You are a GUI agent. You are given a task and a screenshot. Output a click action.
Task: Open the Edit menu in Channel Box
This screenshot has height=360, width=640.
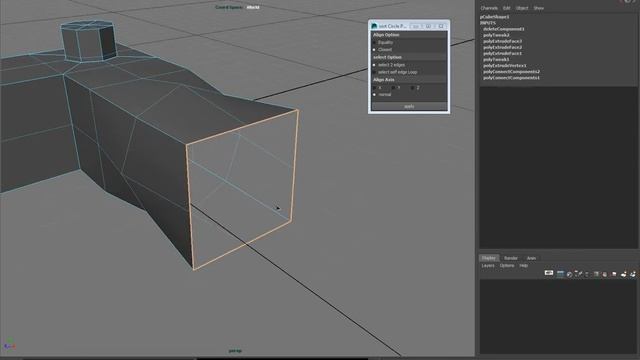coord(507,8)
